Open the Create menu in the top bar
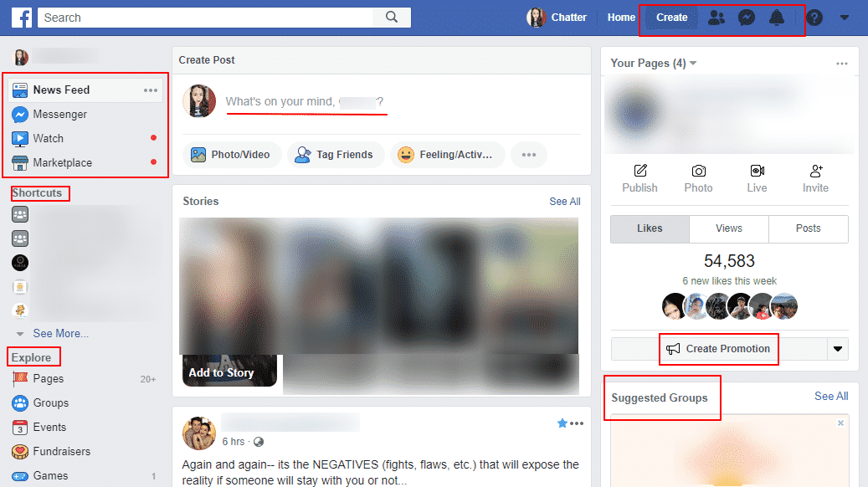Viewport: 868px width, 487px height. [670, 17]
